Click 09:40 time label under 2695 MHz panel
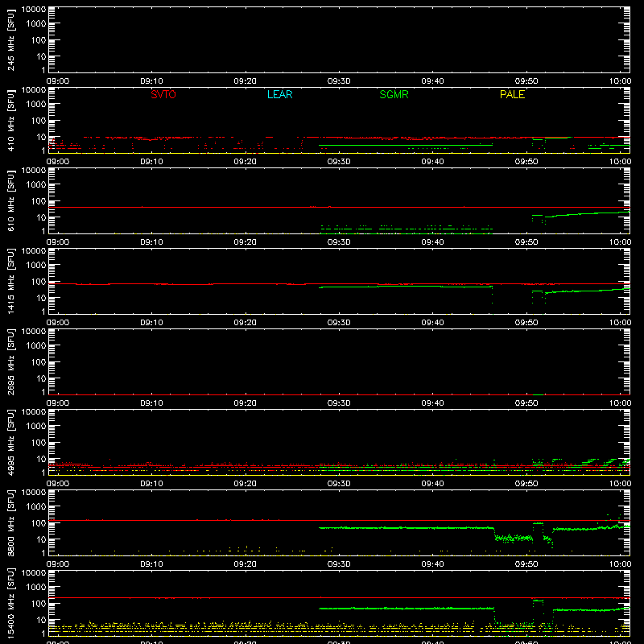The width and height of the screenshot is (644, 644). pos(432,403)
